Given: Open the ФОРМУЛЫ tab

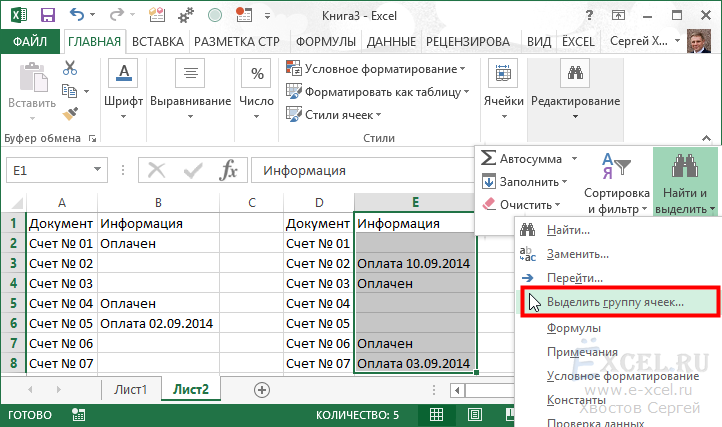Looking at the screenshot, I should 326,41.
